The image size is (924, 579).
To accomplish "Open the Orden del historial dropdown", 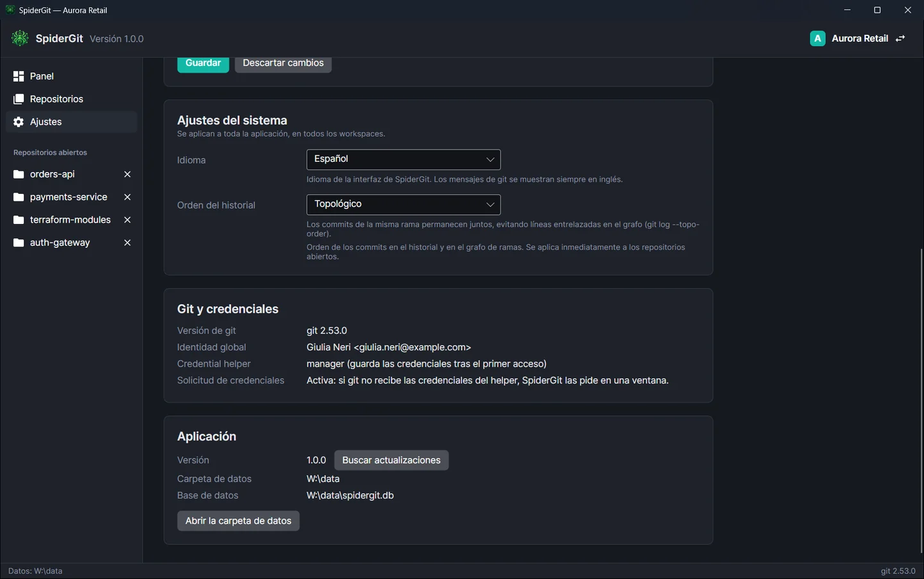I will coord(404,204).
